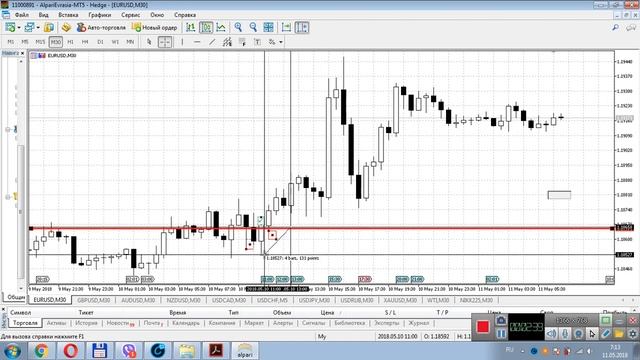Open the История tab in toolbox

(x=87, y=323)
